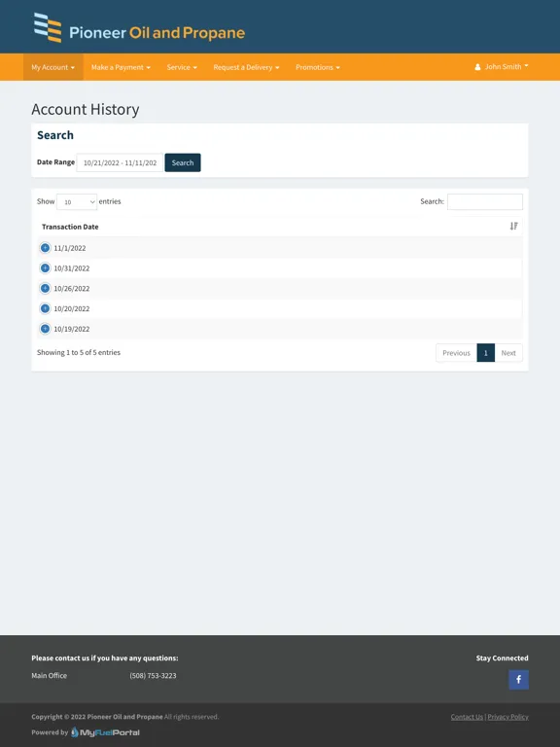Screen dimensions: 560x747
Task: Open the Contact Us footer link
Action: [x=467, y=717]
